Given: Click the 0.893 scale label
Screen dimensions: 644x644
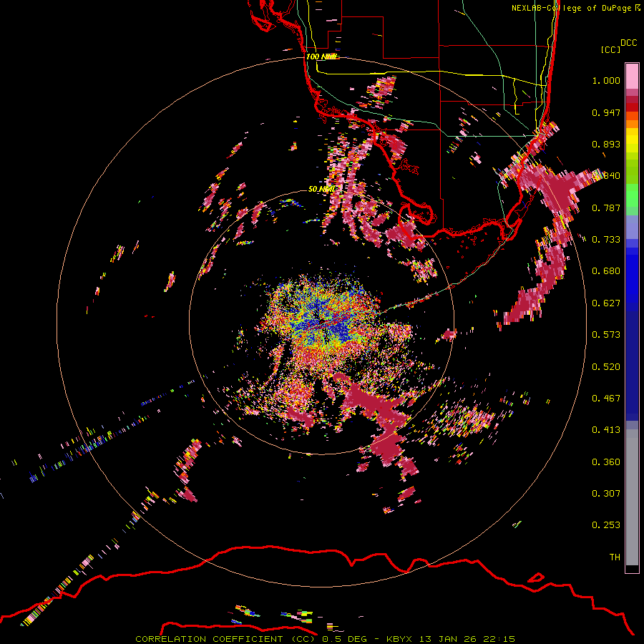Looking at the screenshot, I should click(606, 144).
